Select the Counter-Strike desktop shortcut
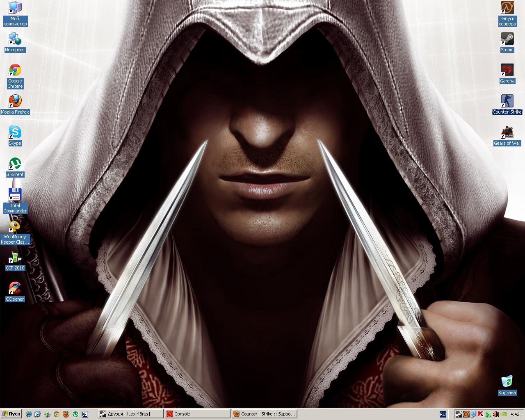Screen dimensions: 525x420 pos(507,105)
